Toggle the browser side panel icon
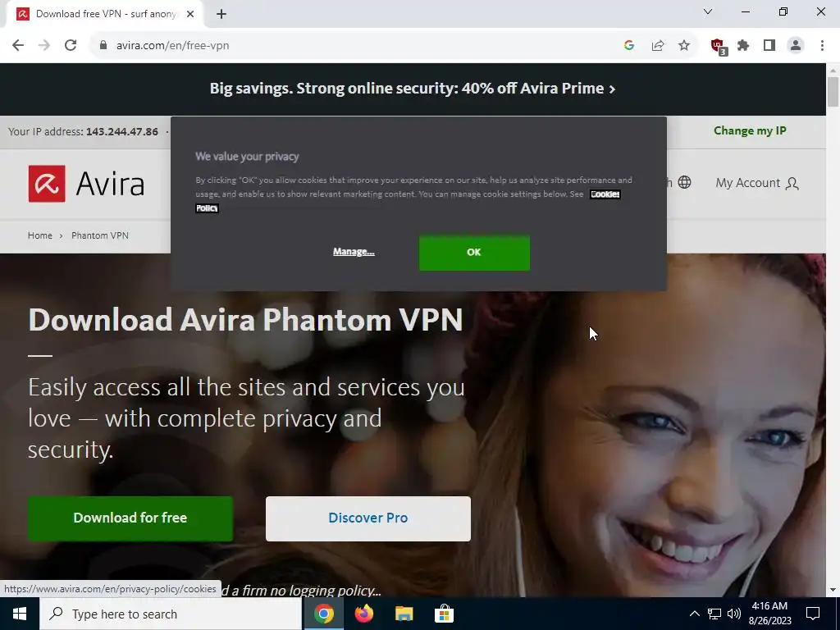This screenshot has height=630, width=840. pos(769,46)
